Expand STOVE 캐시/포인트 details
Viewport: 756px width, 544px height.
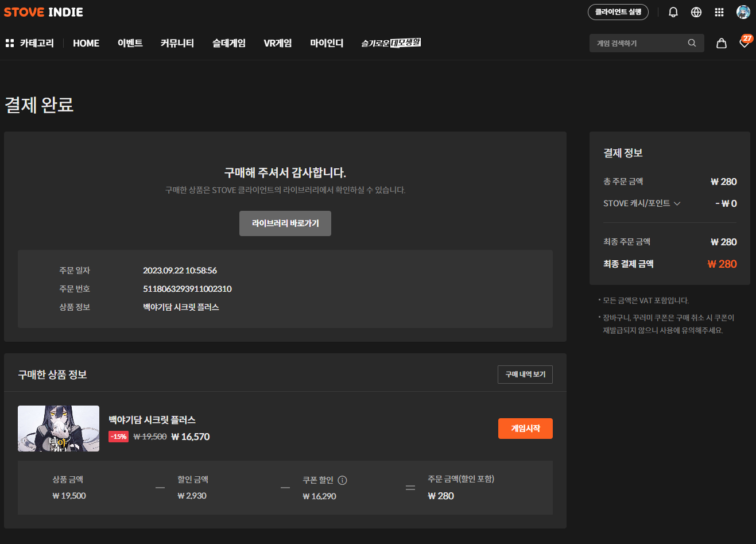[642, 203]
